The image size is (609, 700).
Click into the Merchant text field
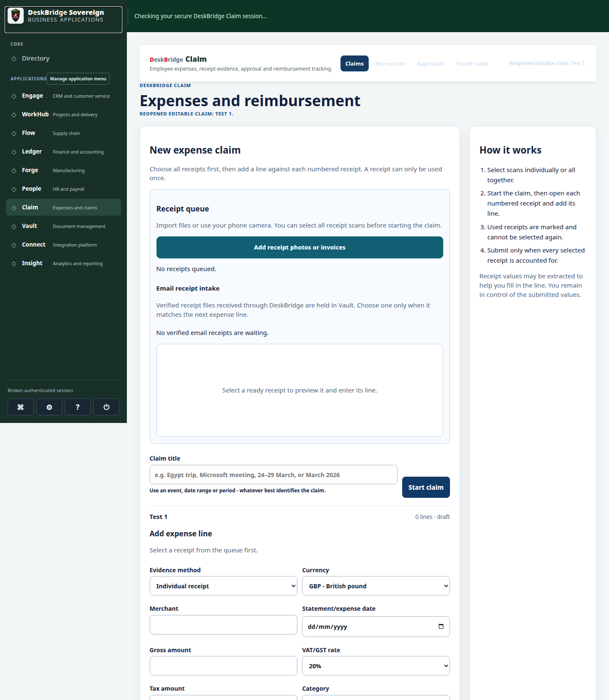(223, 625)
